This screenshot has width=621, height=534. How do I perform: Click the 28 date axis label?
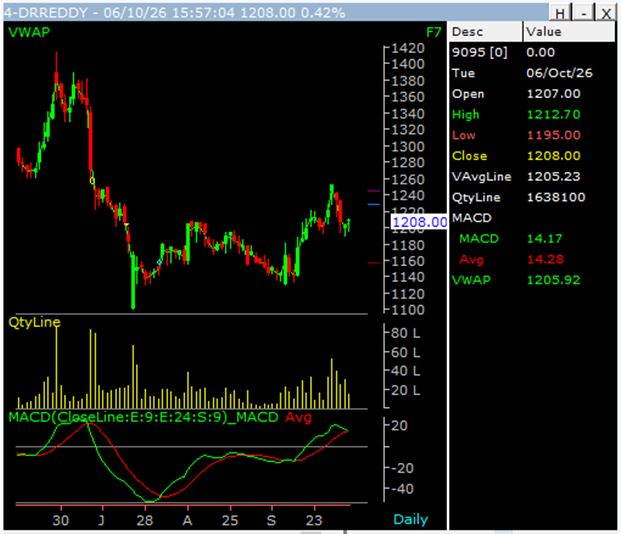point(145,520)
